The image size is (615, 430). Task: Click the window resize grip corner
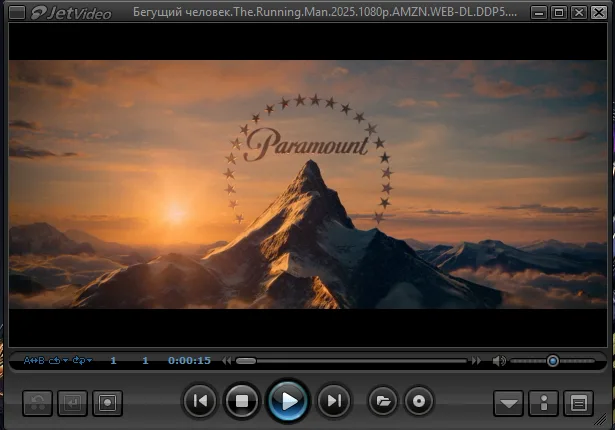(x=600, y=420)
